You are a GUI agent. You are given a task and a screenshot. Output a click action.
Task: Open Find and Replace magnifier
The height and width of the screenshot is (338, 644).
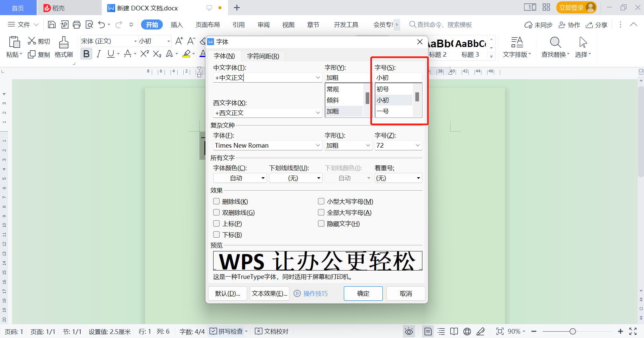click(555, 42)
